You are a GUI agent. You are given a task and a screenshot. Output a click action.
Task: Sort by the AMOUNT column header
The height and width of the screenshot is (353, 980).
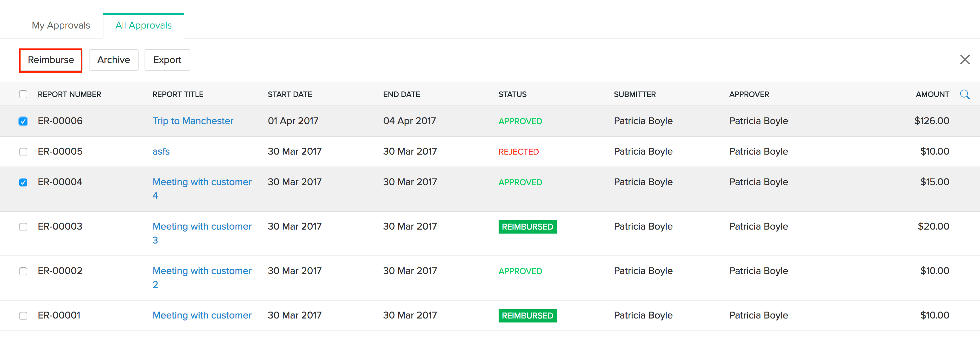933,94
